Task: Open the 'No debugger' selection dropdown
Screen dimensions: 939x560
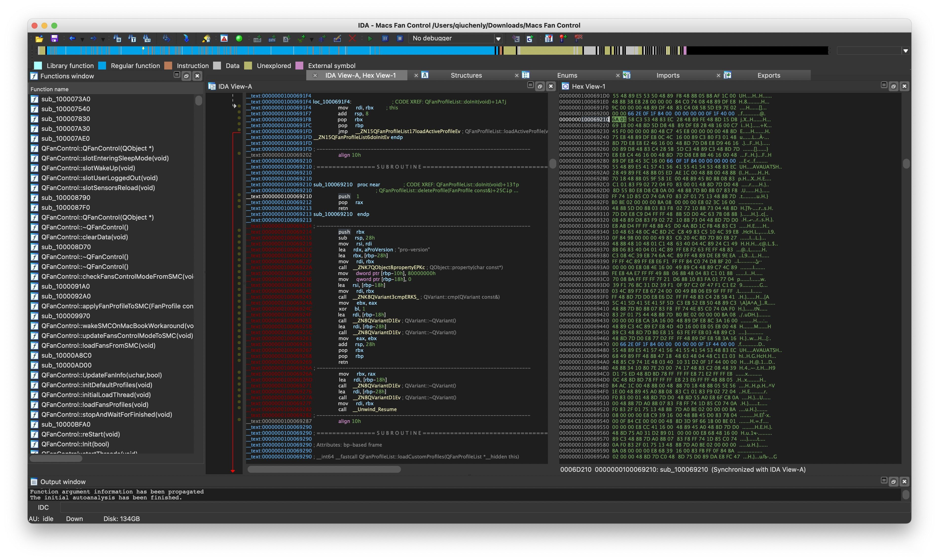Action: 498,38
